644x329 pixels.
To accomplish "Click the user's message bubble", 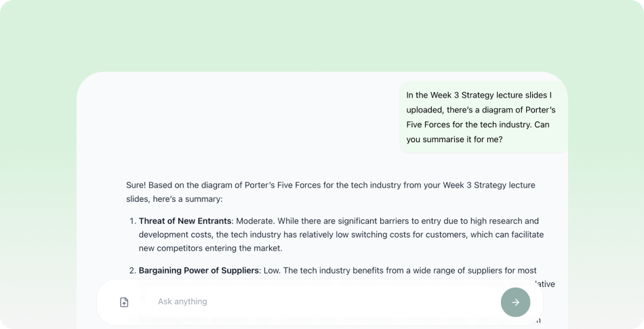I will (x=483, y=117).
